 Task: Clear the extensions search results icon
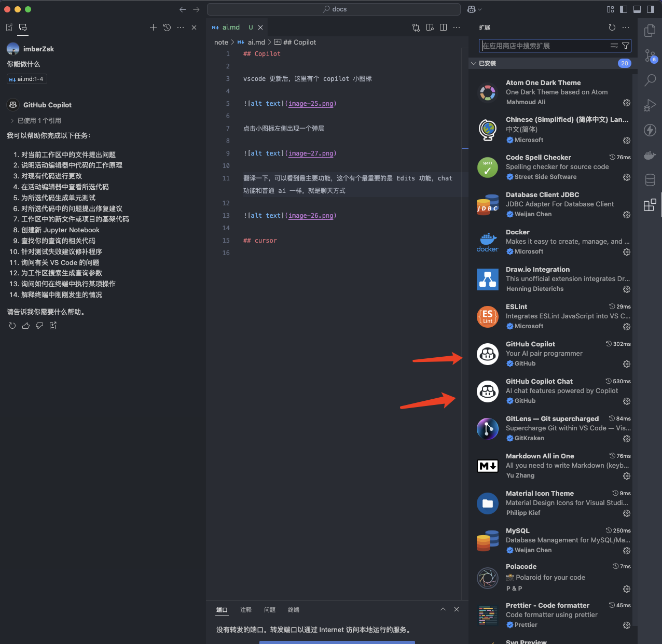pos(614,46)
